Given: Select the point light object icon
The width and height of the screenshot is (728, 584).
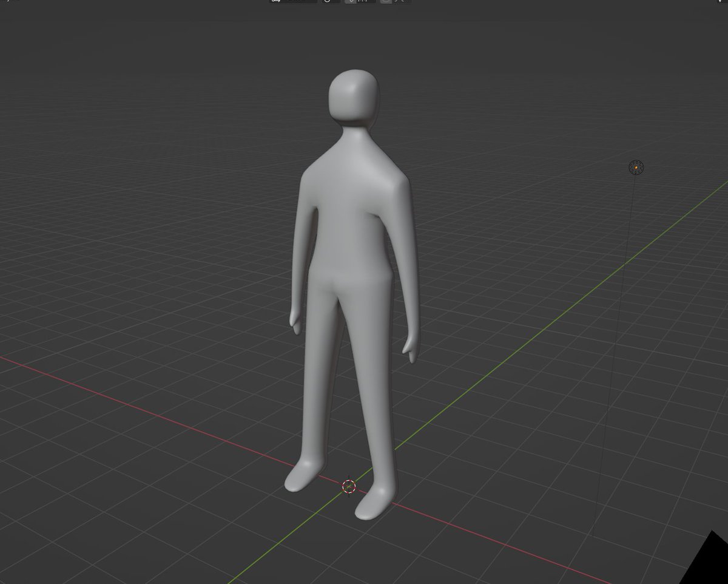Looking at the screenshot, I should 636,168.
